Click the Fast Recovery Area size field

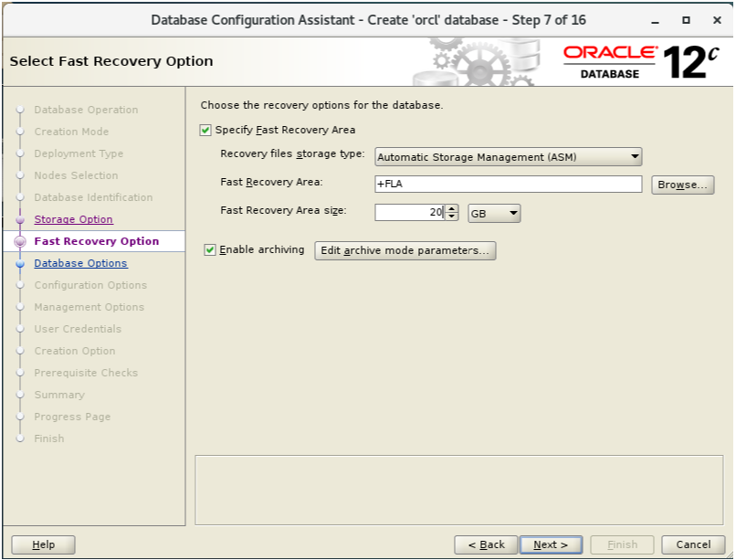(409, 212)
